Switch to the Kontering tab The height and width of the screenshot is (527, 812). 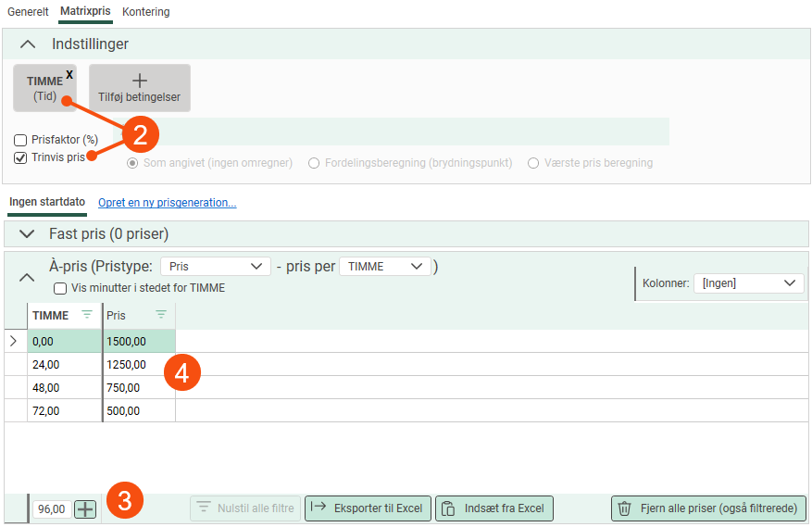pyautogui.click(x=146, y=12)
